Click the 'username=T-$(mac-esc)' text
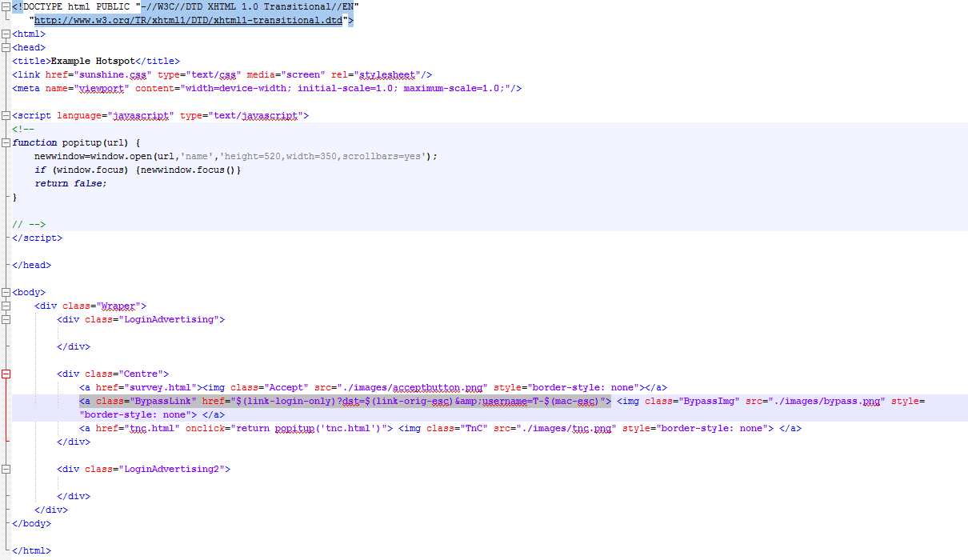 [540, 401]
